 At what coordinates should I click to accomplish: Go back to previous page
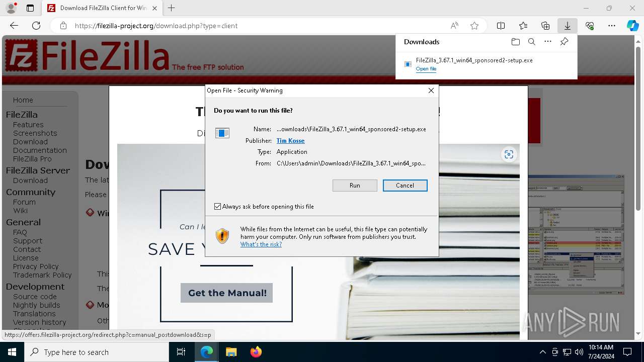pos(14,26)
